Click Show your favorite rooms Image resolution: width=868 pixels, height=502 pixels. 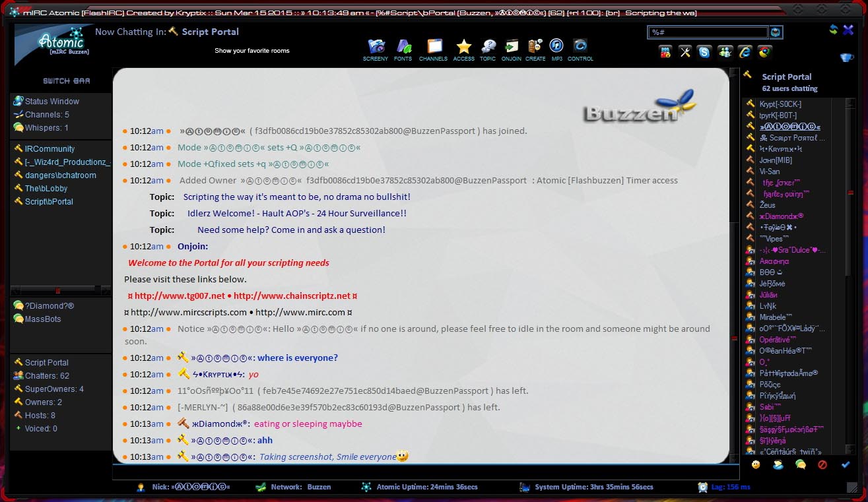(x=251, y=51)
